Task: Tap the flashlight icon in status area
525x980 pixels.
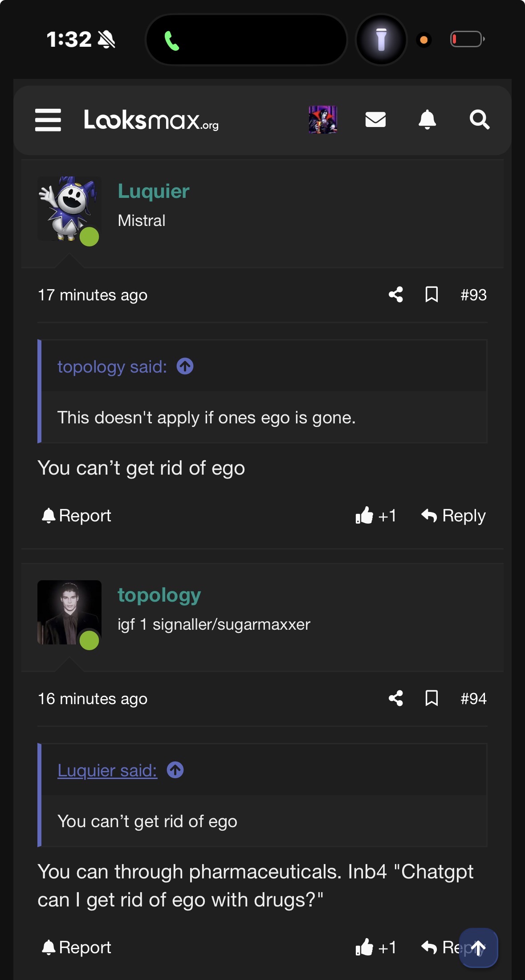Action: [381, 40]
